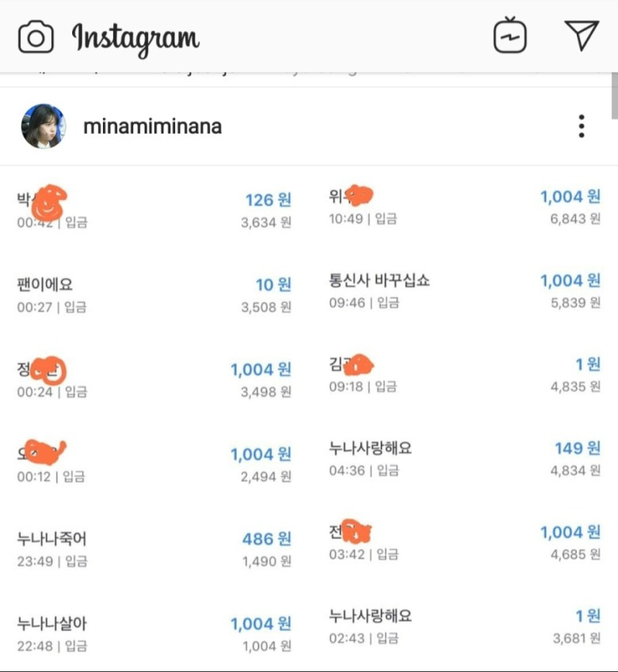Screen dimensions: 618x672
Task: Click the 6,843 원 balance text
Action: pos(575,219)
